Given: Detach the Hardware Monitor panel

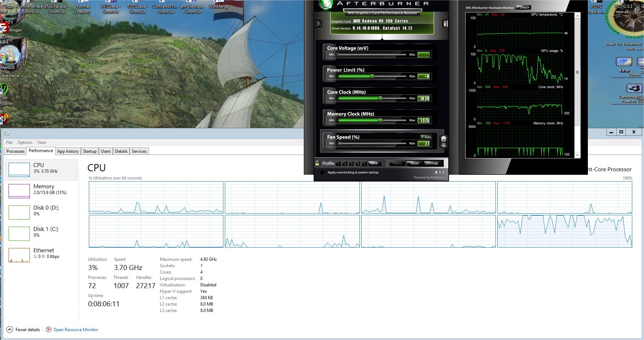Looking at the screenshot, I should pos(523,7).
